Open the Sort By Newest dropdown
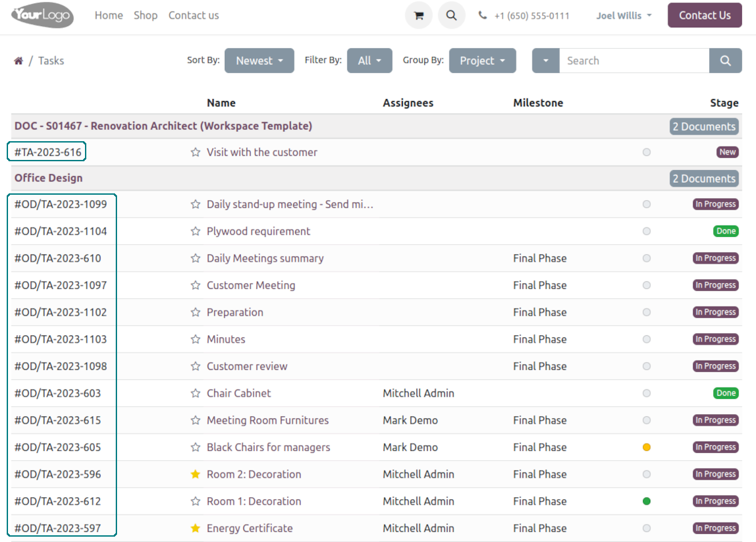Screen dimensions: 756x542 pyautogui.click(x=260, y=61)
